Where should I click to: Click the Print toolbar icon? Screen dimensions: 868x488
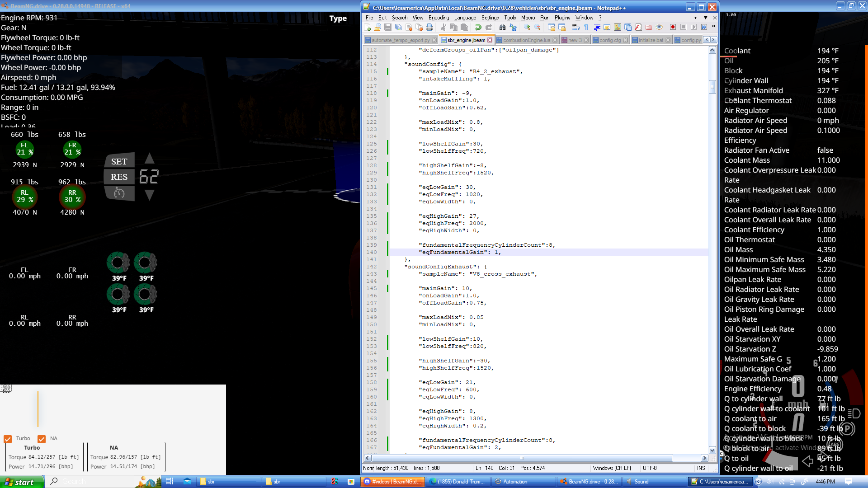point(429,28)
